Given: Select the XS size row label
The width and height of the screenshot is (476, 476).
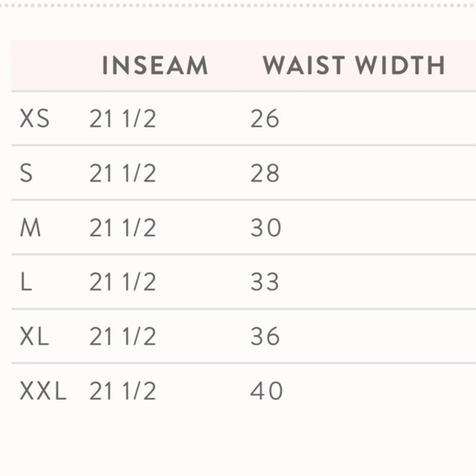Looking at the screenshot, I should click(35, 119).
